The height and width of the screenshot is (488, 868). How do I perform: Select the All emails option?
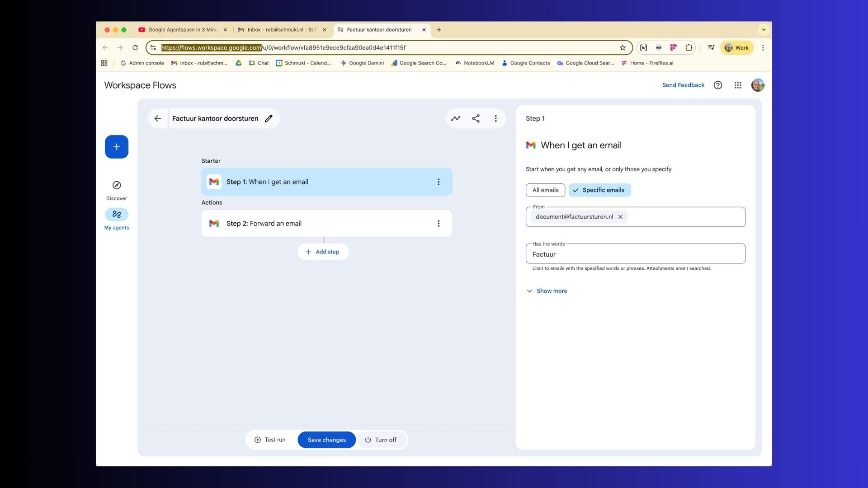pos(545,190)
